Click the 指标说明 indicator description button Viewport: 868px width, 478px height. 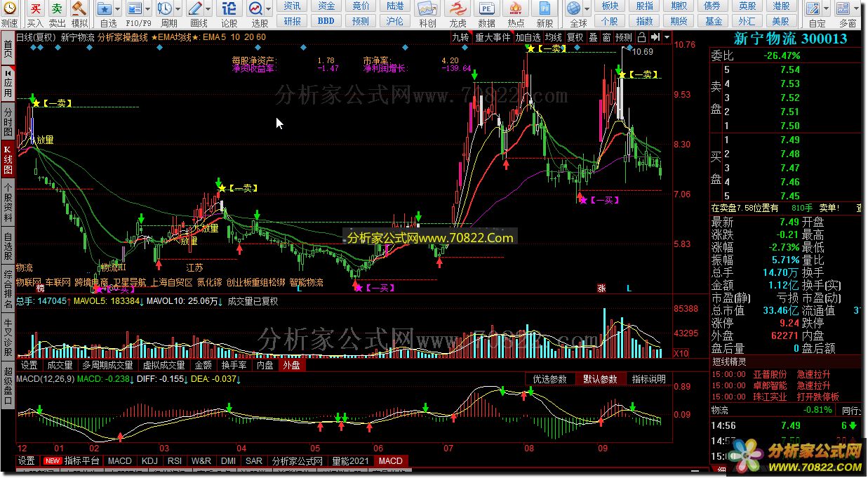pos(648,379)
